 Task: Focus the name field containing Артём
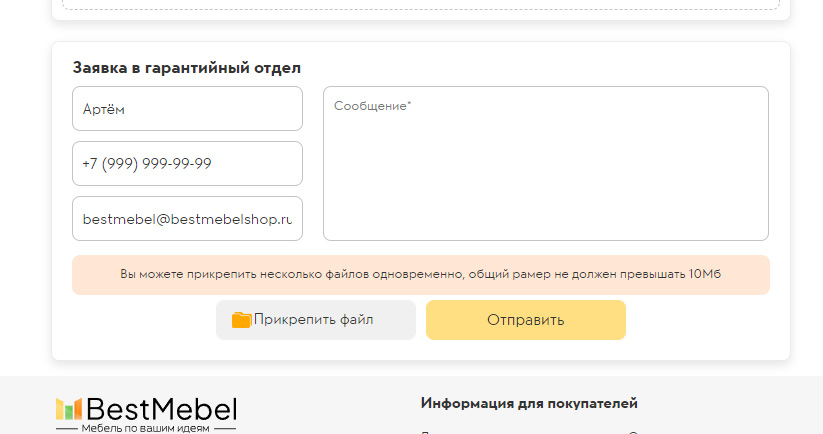(x=187, y=108)
